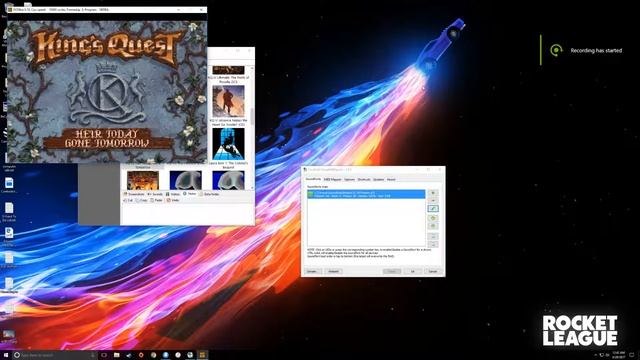The image size is (640, 360).
Task: Open File Explorer from the taskbar
Action: point(116,355)
